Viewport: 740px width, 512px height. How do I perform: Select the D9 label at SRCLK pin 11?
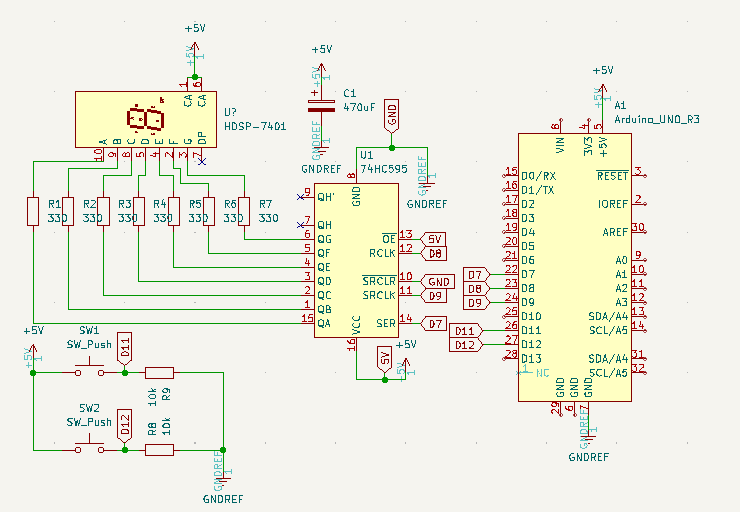[433, 296]
